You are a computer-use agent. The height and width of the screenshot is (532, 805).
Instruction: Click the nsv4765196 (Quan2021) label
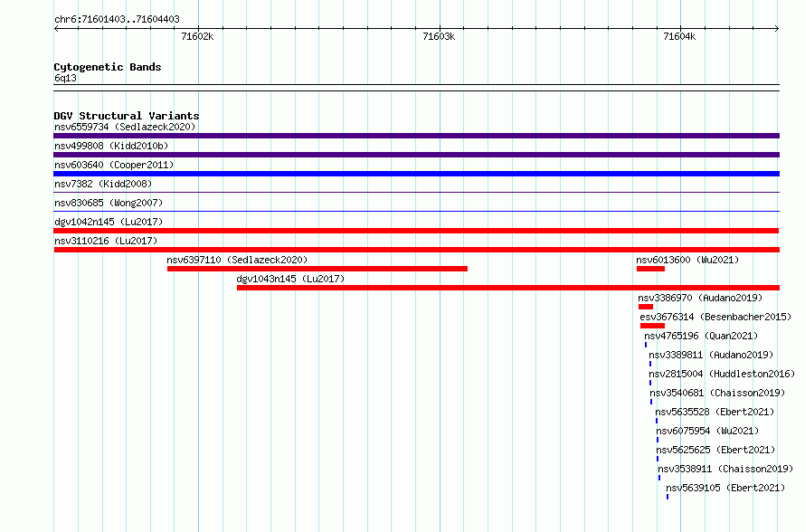click(701, 336)
